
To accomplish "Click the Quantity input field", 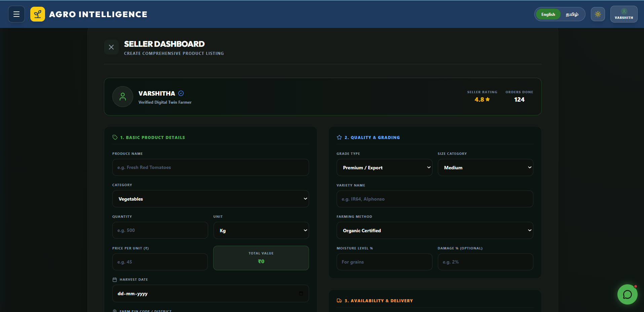I will [x=160, y=230].
